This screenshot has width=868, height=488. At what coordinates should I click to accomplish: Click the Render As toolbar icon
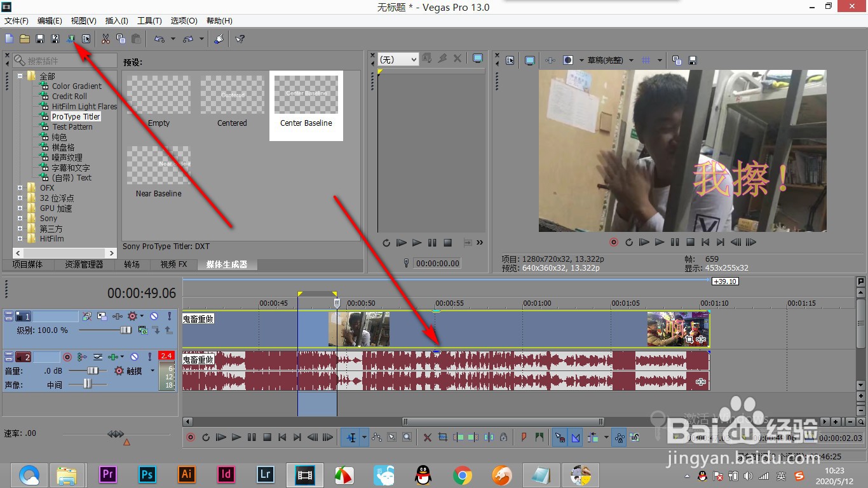[71, 39]
